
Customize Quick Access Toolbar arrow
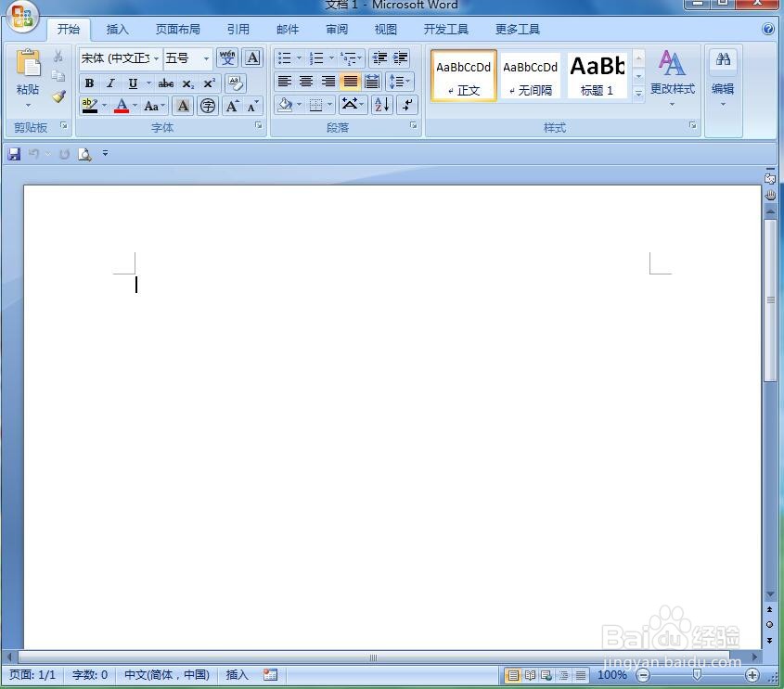pyautogui.click(x=105, y=153)
